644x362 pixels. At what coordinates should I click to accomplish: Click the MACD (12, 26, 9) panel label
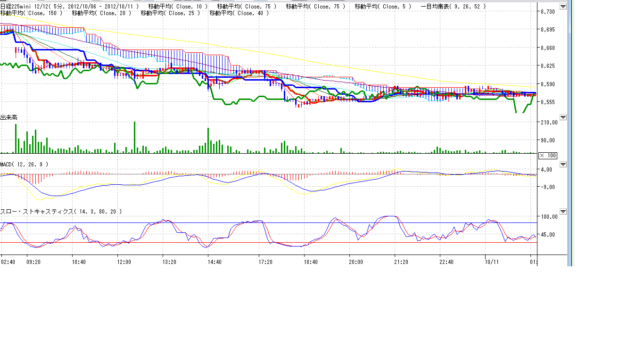coord(24,164)
